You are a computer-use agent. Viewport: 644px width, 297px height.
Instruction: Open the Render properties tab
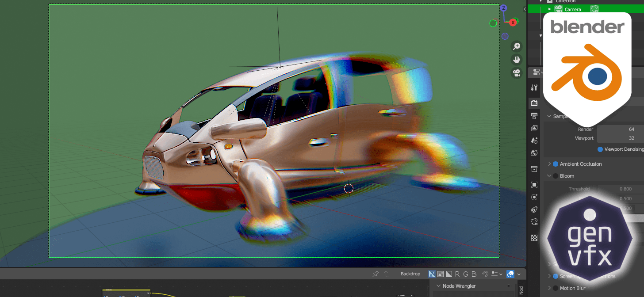(534, 103)
